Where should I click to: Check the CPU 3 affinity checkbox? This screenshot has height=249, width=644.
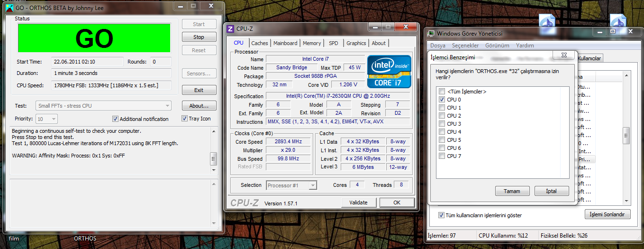click(x=442, y=124)
